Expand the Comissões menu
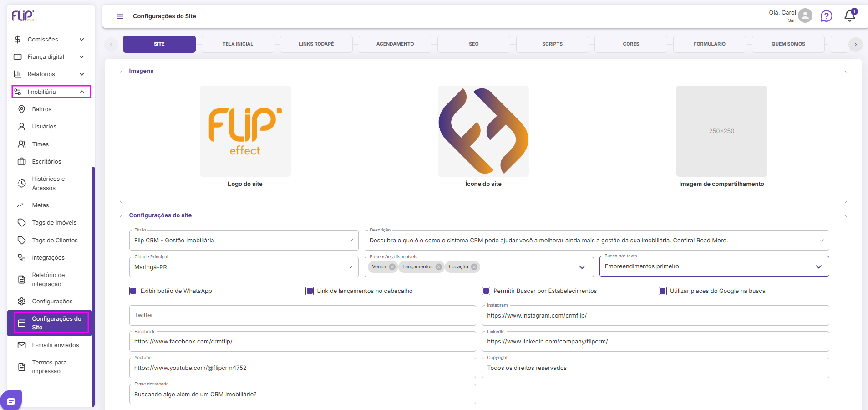The width and height of the screenshot is (868, 410). point(82,40)
